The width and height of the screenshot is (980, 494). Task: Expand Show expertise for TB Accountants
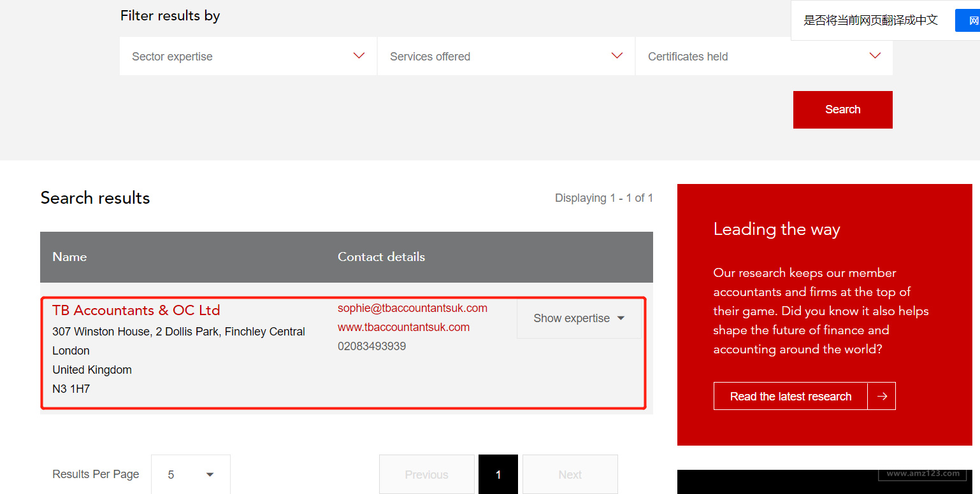coord(579,318)
